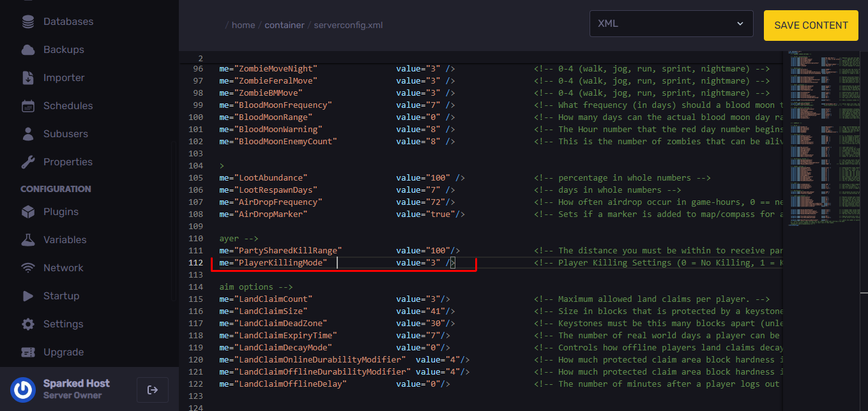
Task: Click the value="7" for BloodMoonFrequency
Action: [418, 105]
